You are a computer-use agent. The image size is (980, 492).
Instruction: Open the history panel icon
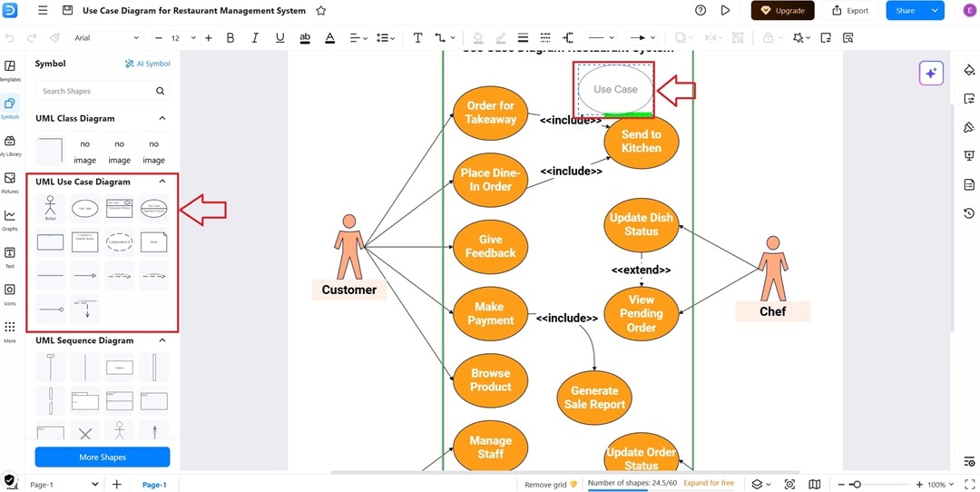click(969, 213)
